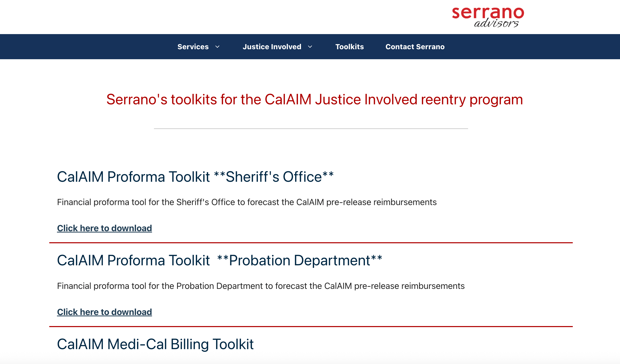Expand the chevron beside Justice Involved

pyautogui.click(x=310, y=47)
